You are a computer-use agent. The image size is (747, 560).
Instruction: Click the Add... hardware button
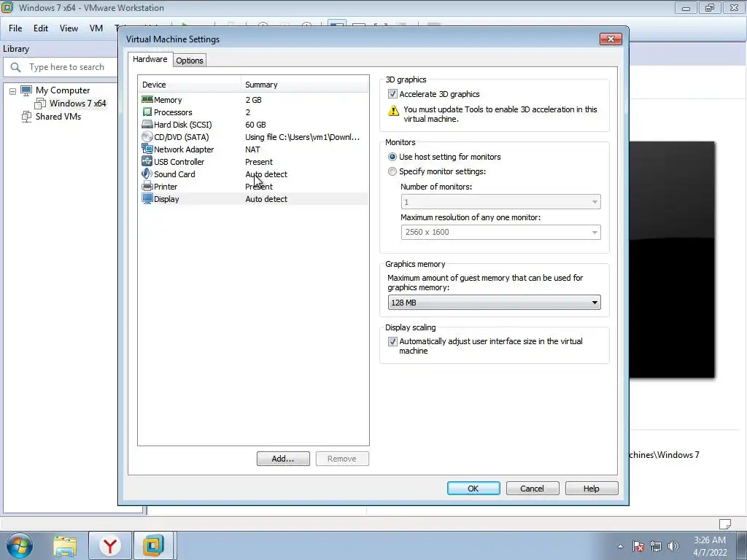click(x=283, y=459)
